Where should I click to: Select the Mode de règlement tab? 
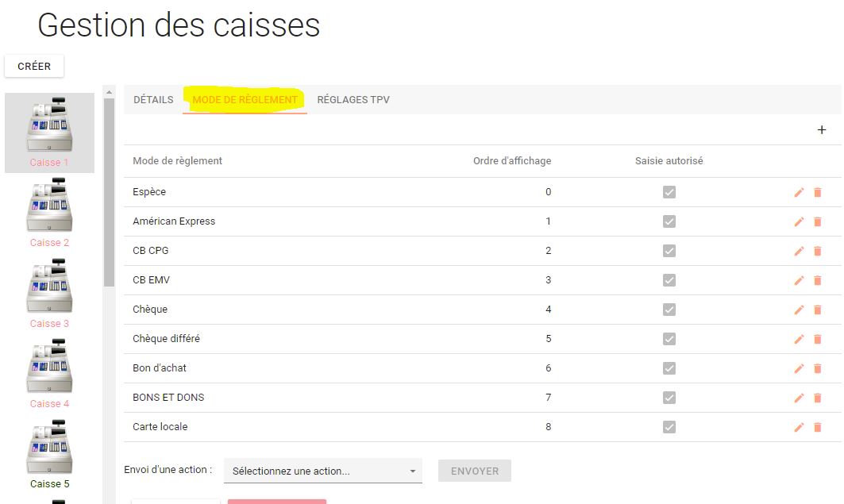tap(245, 100)
